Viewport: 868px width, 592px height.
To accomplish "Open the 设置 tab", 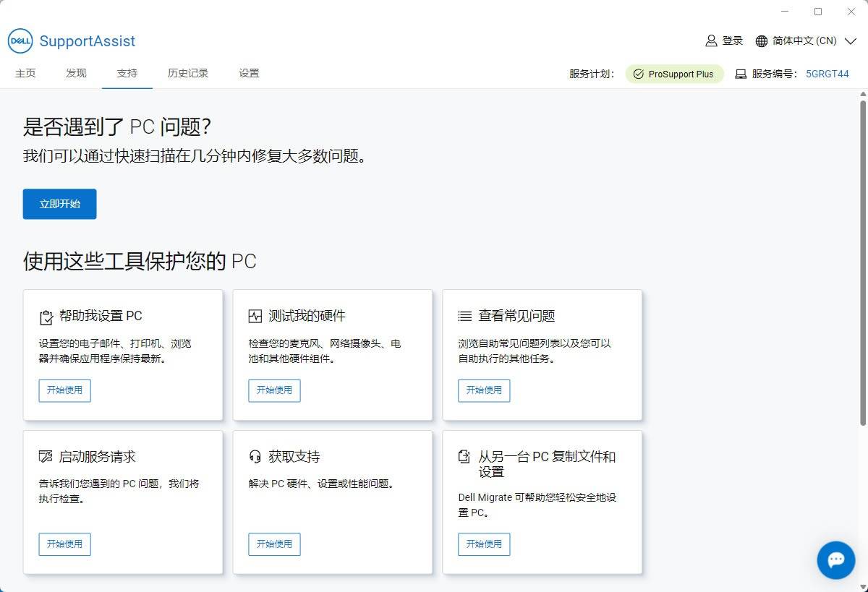I will click(x=249, y=73).
